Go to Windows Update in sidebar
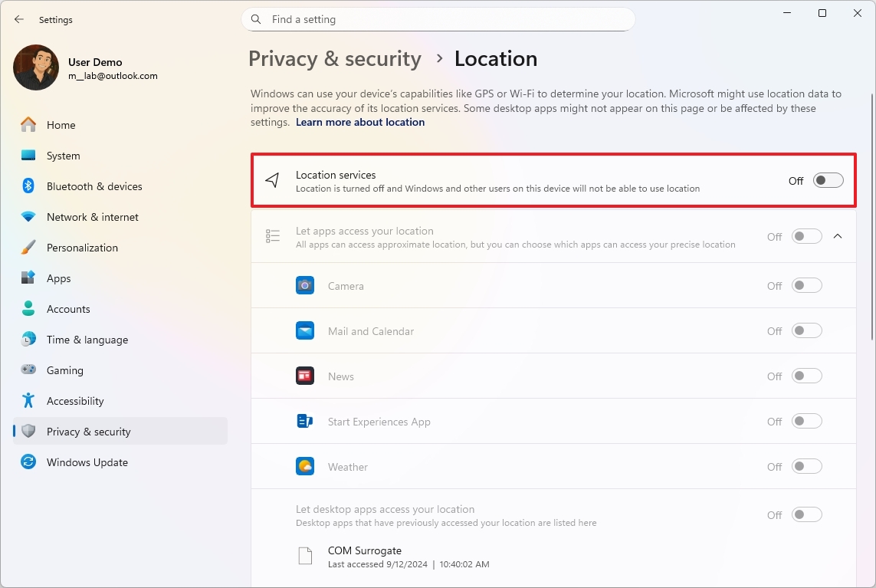This screenshot has width=876, height=588. pos(87,462)
